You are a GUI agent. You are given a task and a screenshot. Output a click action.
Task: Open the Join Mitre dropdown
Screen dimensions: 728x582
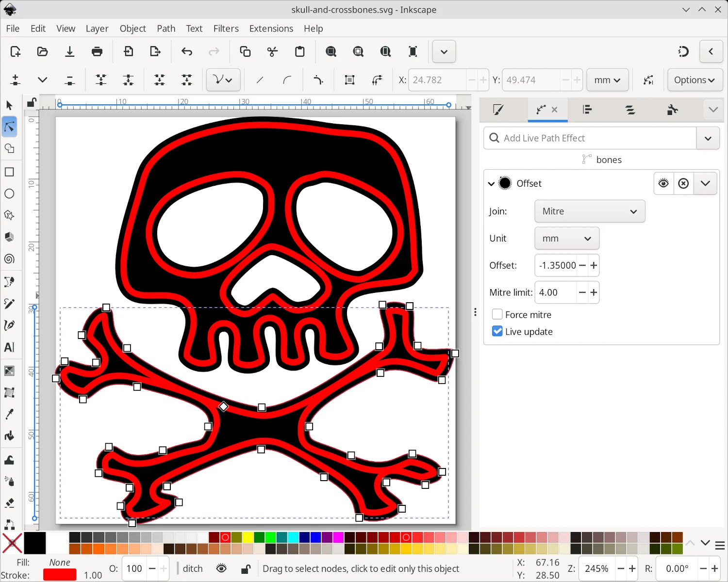(590, 211)
